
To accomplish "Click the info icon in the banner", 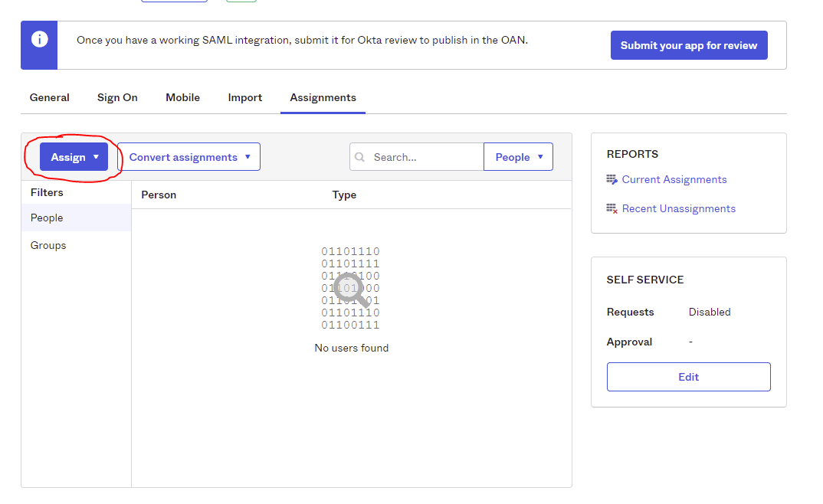I will (39, 40).
